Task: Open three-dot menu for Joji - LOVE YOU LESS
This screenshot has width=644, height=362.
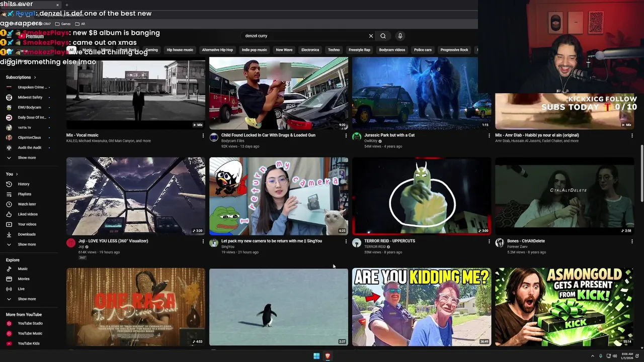Action: [203, 241]
